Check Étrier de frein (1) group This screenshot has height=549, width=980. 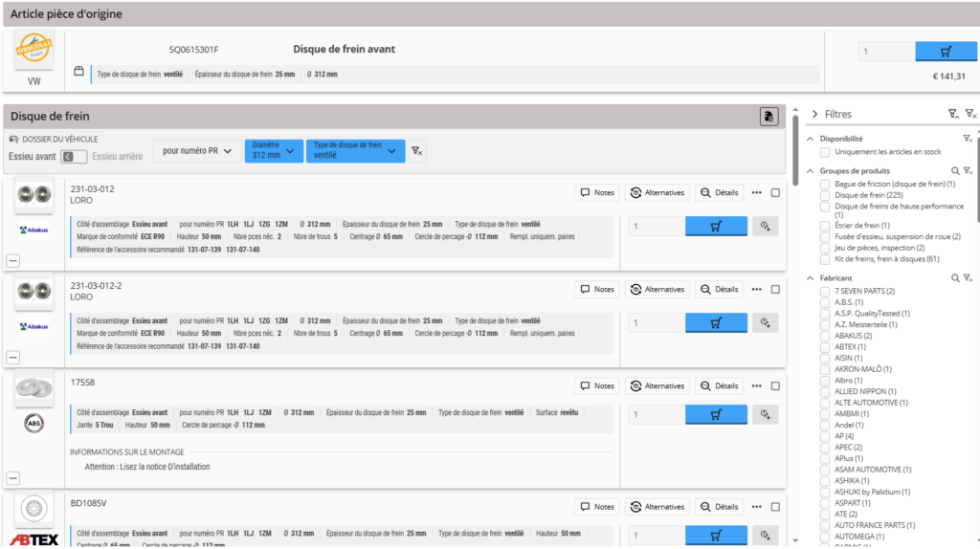point(825,226)
